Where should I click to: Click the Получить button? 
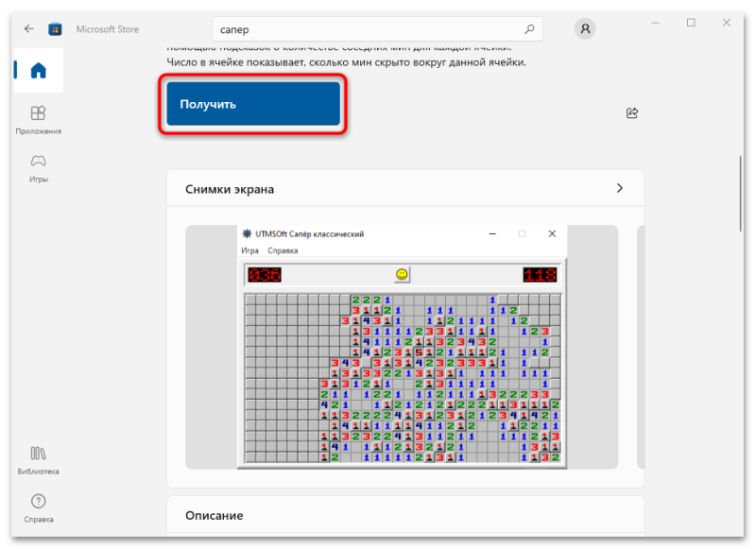(253, 104)
